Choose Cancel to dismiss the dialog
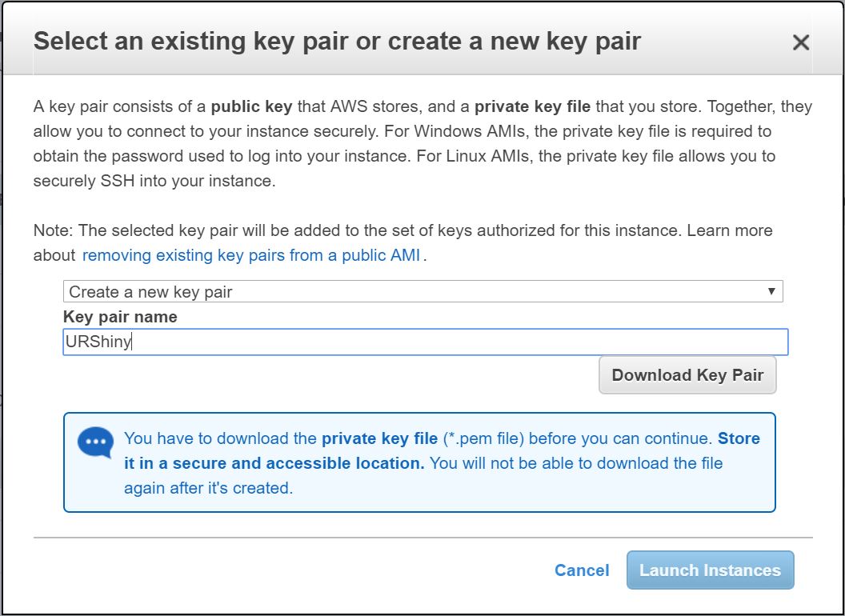This screenshot has height=616, width=845. (x=582, y=570)
